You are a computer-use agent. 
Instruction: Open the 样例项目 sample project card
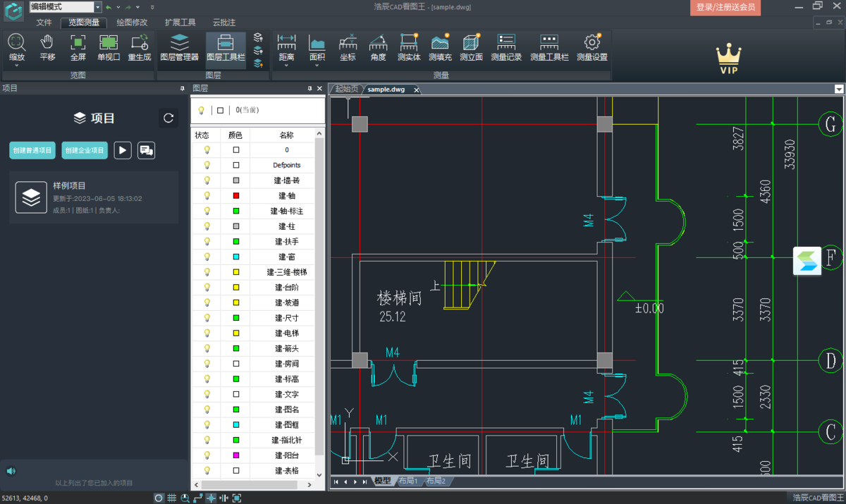click(94, 197)
